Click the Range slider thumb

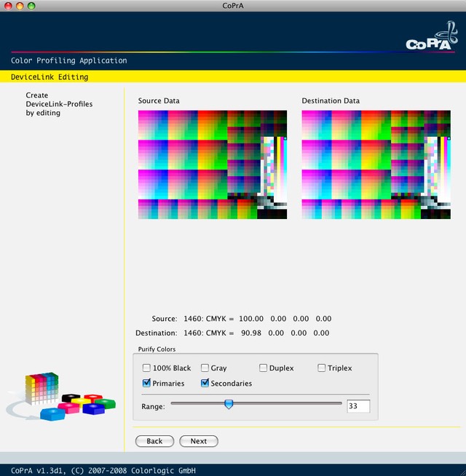pos(229,404)
